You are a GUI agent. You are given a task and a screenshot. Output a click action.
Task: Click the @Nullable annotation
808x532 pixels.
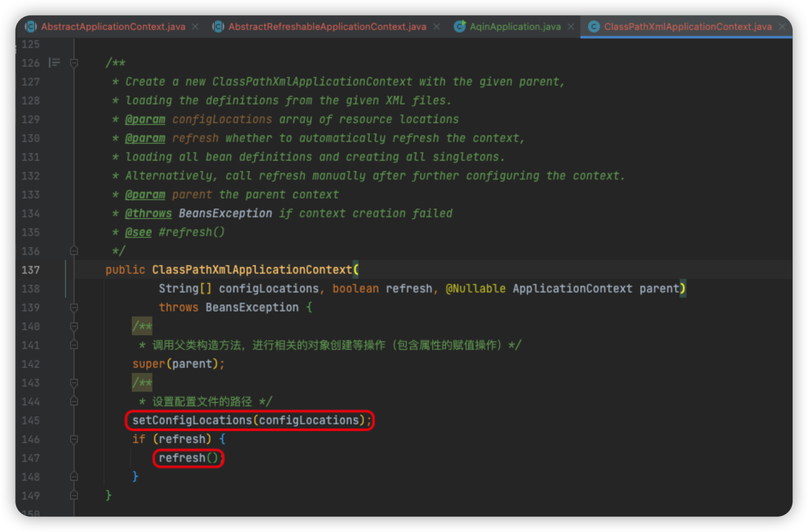(476, 289)
